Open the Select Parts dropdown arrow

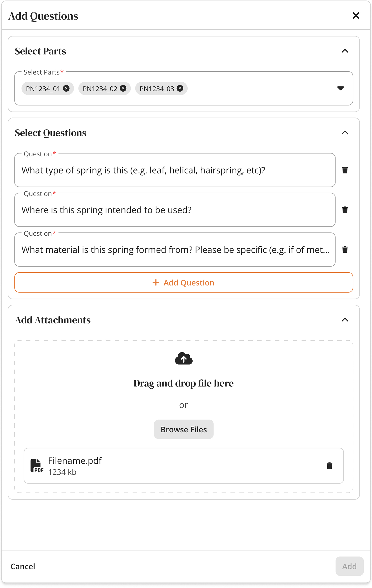[340, 88]
